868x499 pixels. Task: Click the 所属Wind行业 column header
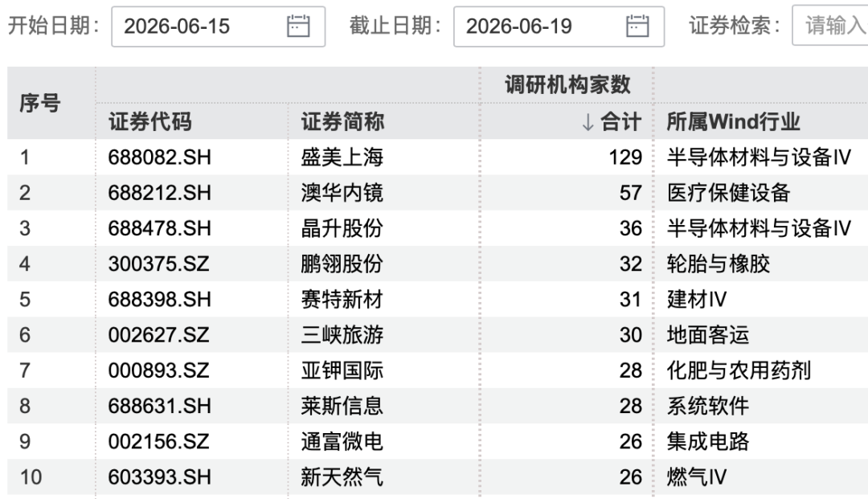pyautogui.click(x=733, y=121)
